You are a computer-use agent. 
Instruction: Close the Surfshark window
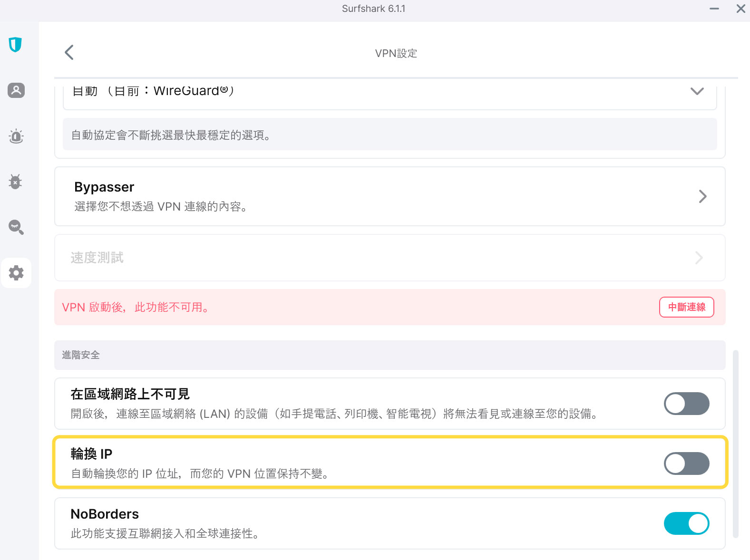(x=740, y=9)
